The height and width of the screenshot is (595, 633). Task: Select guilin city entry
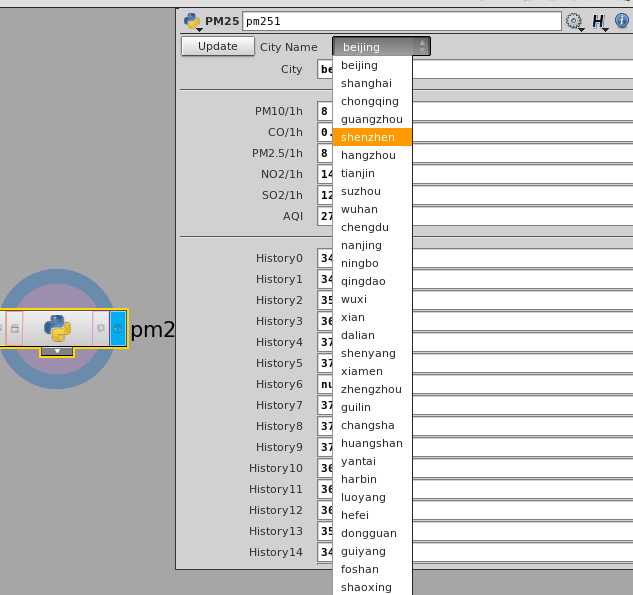click(x=372, y=407)
